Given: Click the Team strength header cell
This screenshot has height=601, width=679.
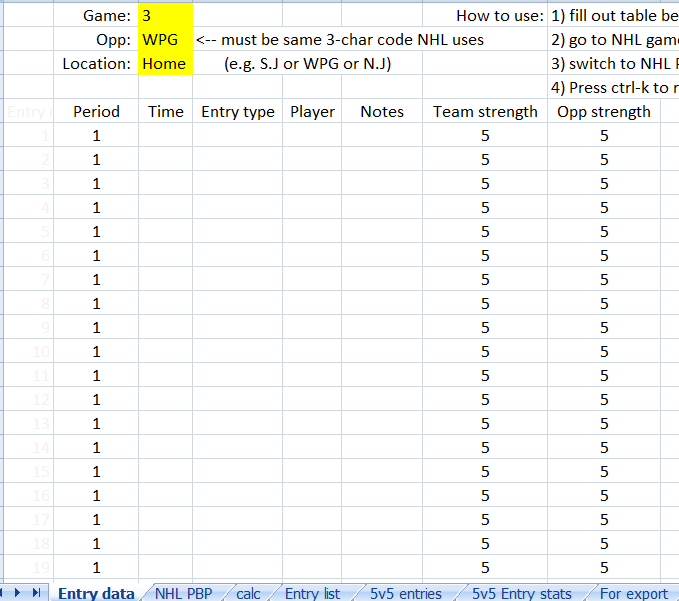Looking at the screenshot, I should pos(485,111).
